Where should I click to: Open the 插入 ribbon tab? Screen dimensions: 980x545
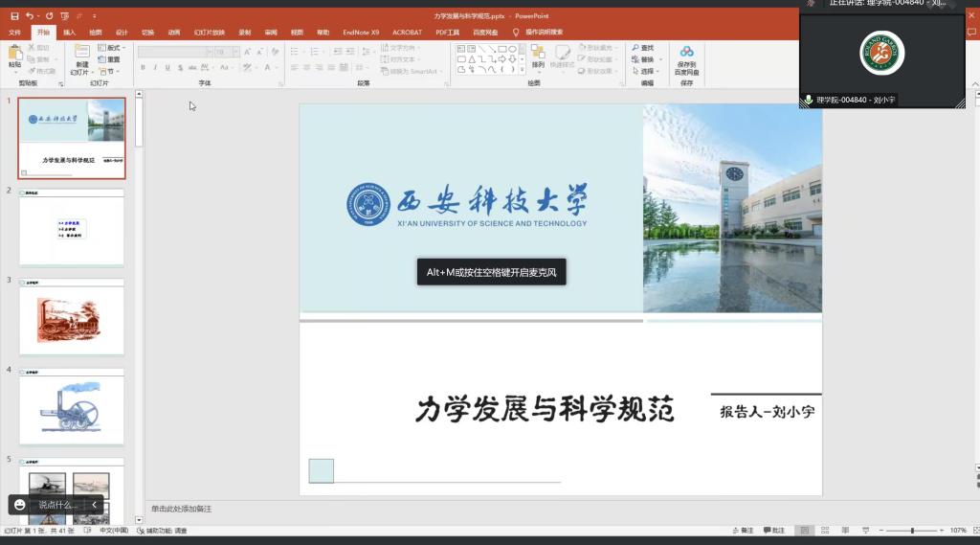coord(70,32)
